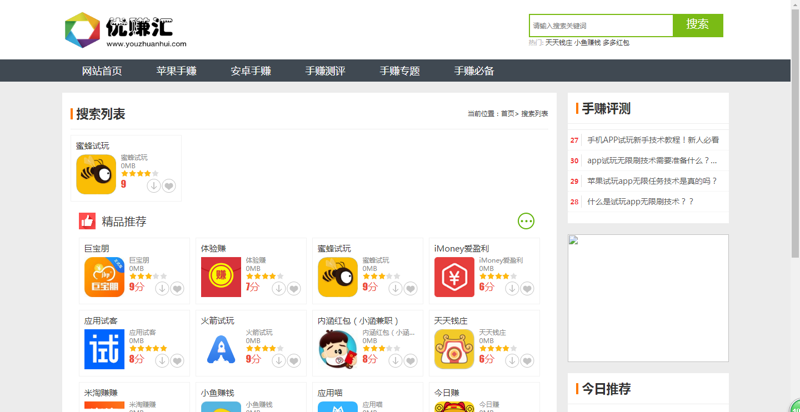Click the heart icon for 体验赚
This screenshot has width=800, height=412.
point(294,289)
